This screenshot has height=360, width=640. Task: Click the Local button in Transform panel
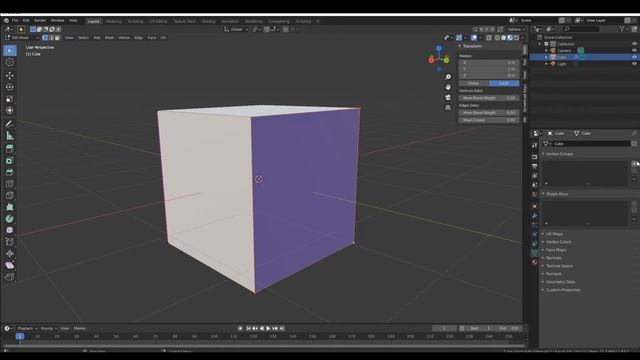point(504,83)
